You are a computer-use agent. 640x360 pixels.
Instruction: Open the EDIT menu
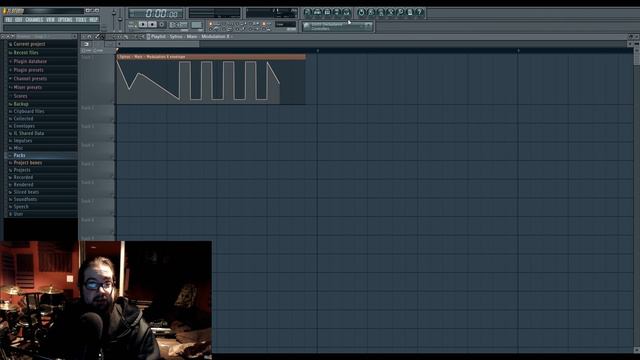(19, 20)
